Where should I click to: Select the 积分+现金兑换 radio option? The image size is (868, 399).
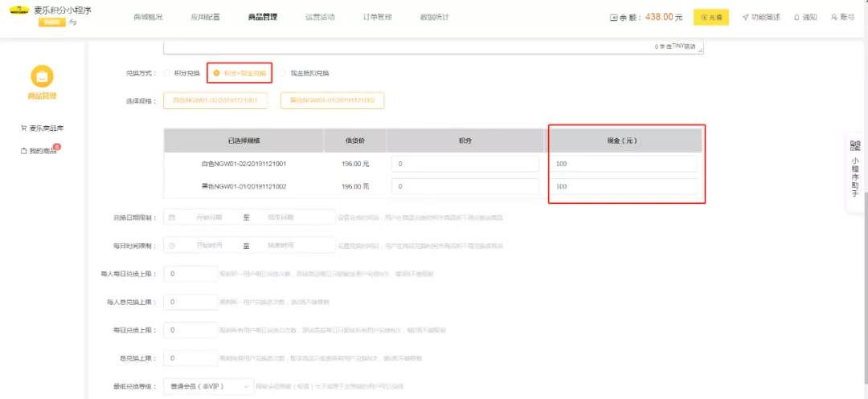tap(216, 73)
